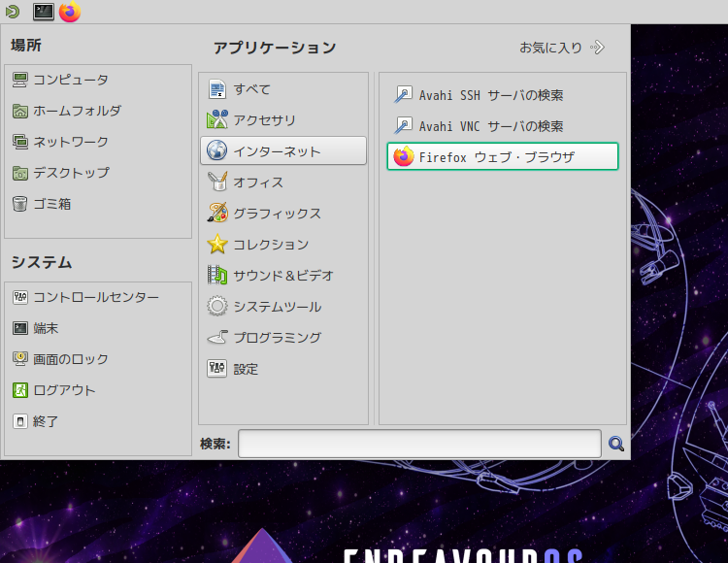Launch Firefox ウェブ・ブラウザ by its label
This screenshot has width=728, height=563.
pyautogui.click(x=497, y=157)
